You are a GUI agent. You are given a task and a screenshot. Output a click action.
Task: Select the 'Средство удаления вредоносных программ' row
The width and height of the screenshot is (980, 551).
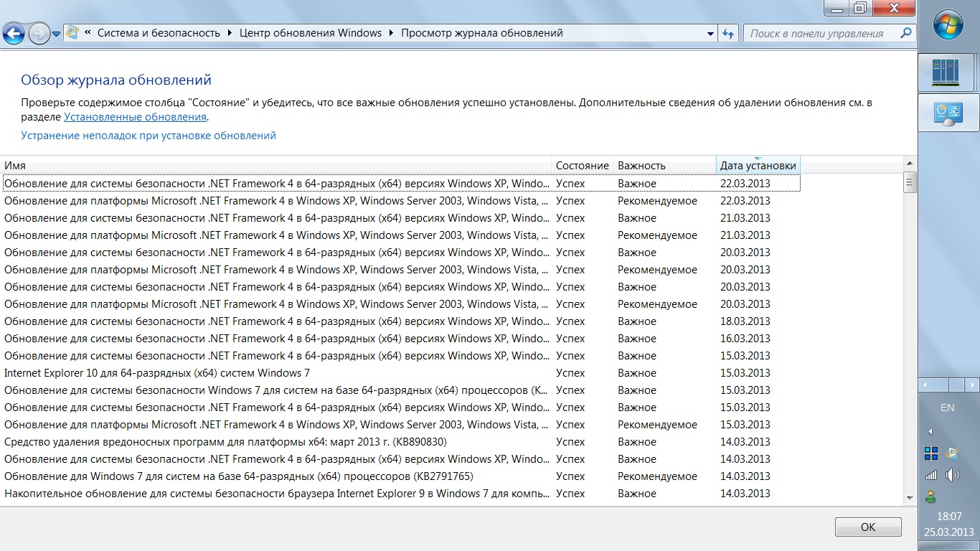coord(400,442)
